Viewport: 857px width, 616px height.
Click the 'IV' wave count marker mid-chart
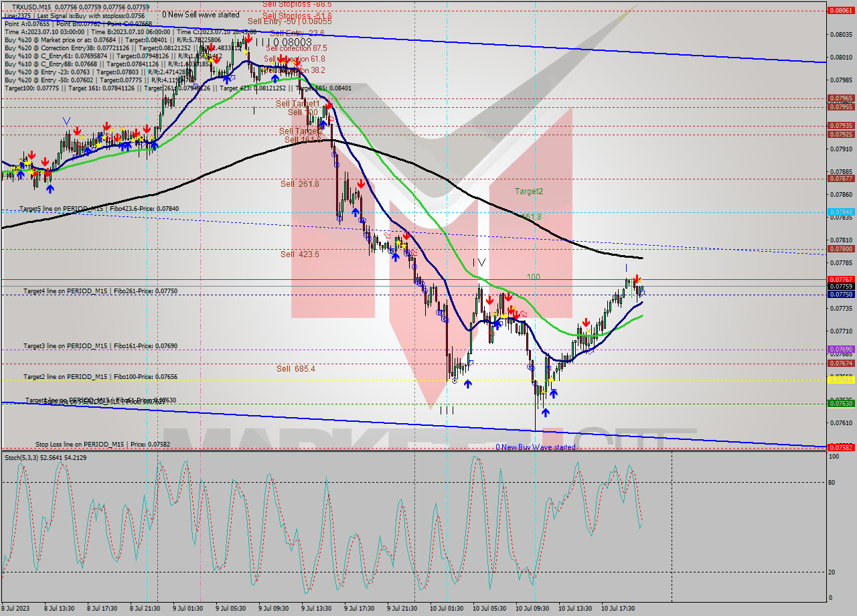coord(479,263)
